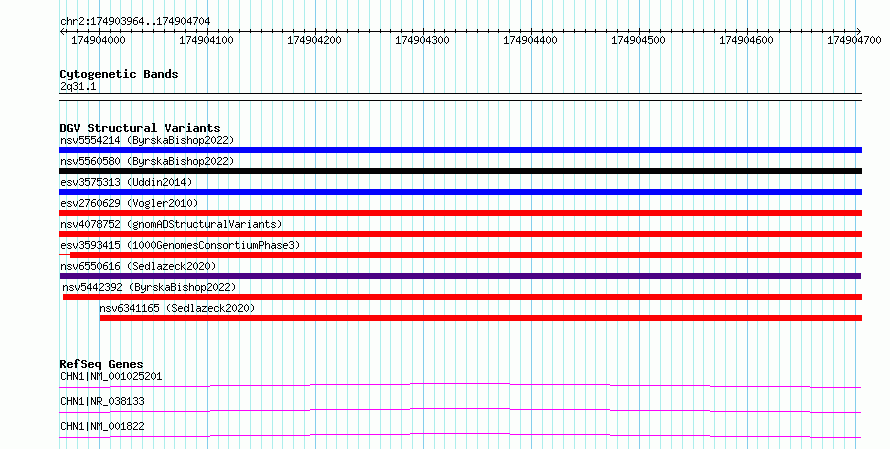Click ruler position 174904000
890x449 pixels.
coord(98,40)
